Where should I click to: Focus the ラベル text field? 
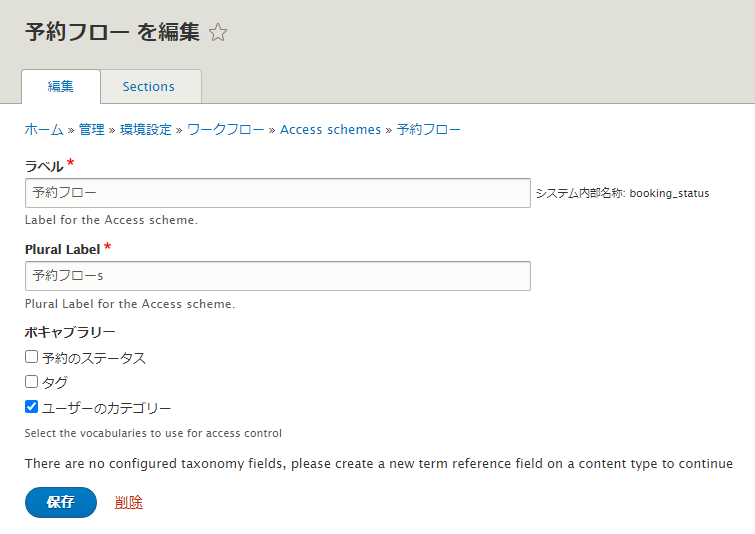click(278, 193)
